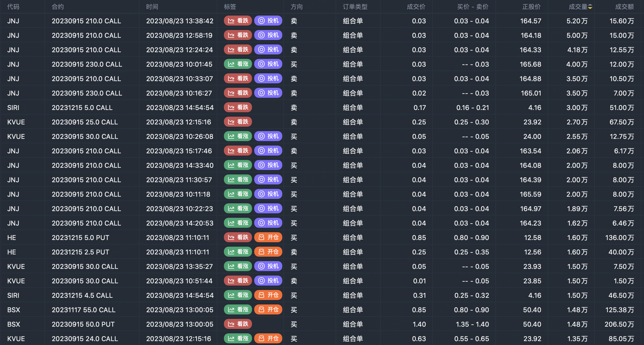Click 投机 tag on JNJ 13:38:42 row

(x=268, y=21)
